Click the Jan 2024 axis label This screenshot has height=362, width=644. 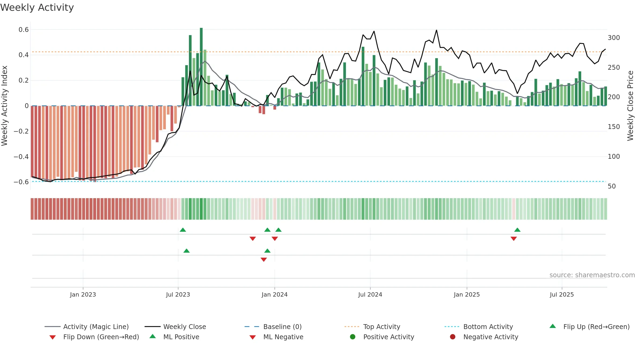275,294
